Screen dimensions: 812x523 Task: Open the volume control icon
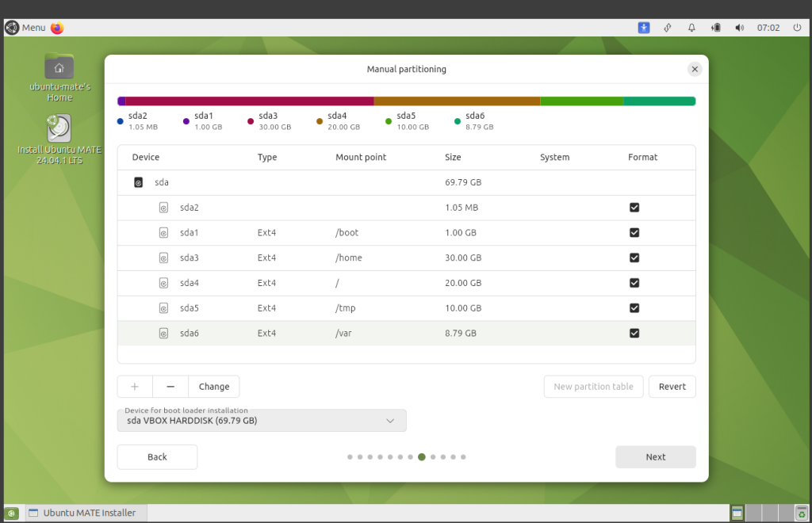point(739,28)
